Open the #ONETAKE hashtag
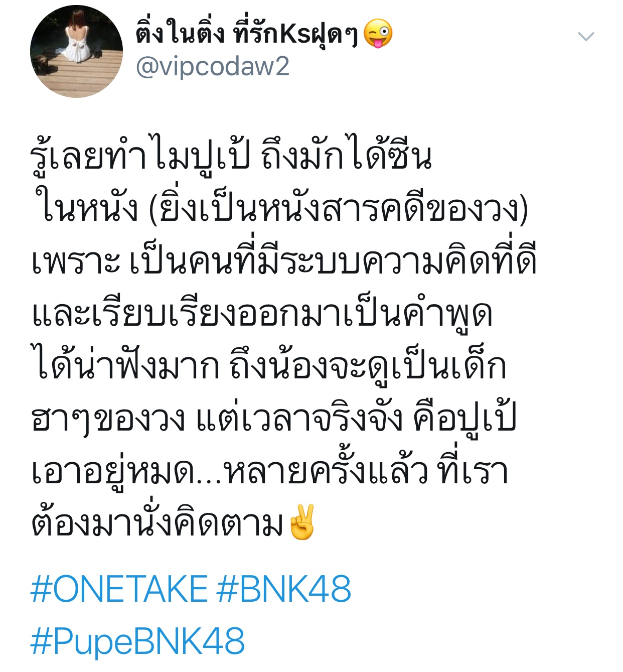 (x=119, y=589)
